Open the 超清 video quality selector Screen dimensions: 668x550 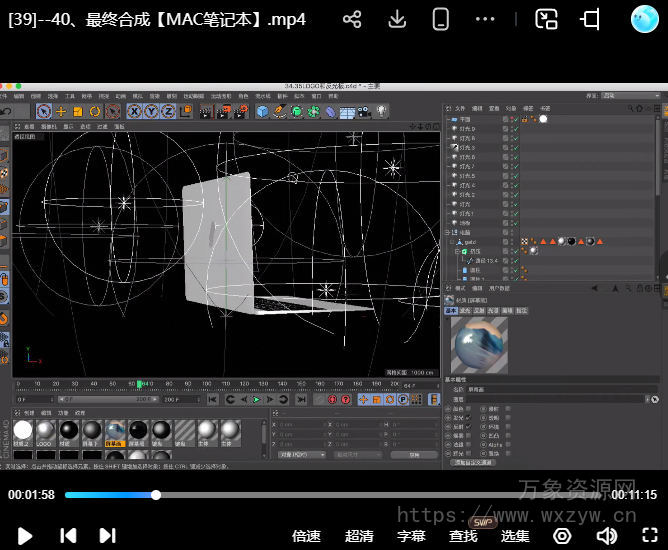point(359,536)
